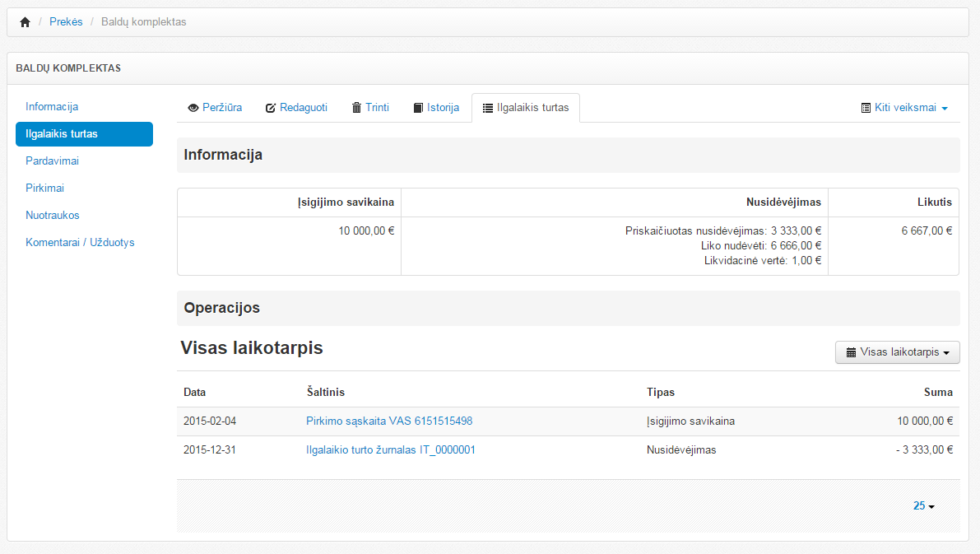This screenshot has width=980, height=554.
Task: Show Nuotraukos section from sidebar
Action: 53,216
